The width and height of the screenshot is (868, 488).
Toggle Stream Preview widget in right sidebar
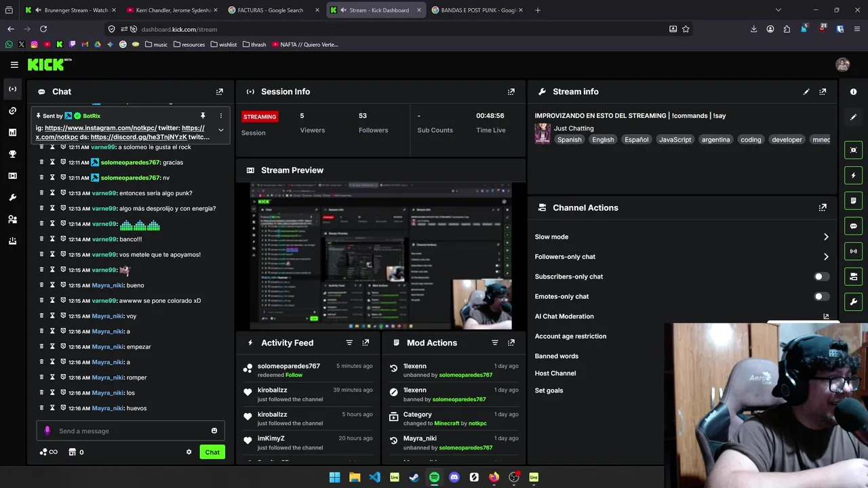854,150
